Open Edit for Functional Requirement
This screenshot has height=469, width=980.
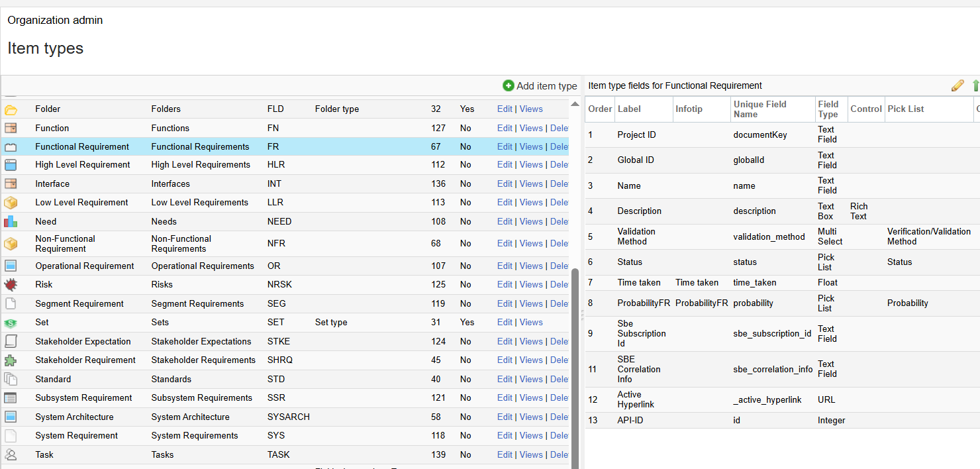click(505, 147)
